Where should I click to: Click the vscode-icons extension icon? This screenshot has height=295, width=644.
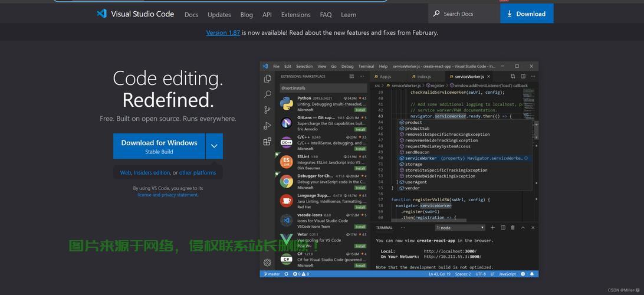click(286, 220)
